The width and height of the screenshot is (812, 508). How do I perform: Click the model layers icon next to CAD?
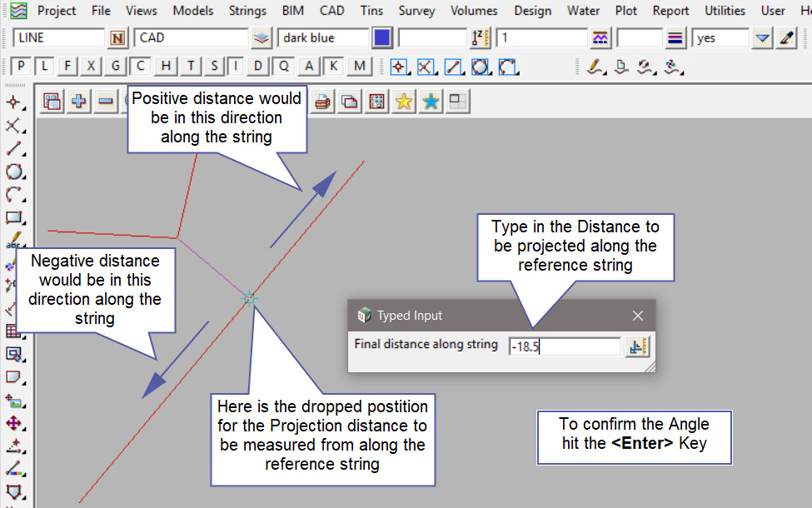(262, 38)
